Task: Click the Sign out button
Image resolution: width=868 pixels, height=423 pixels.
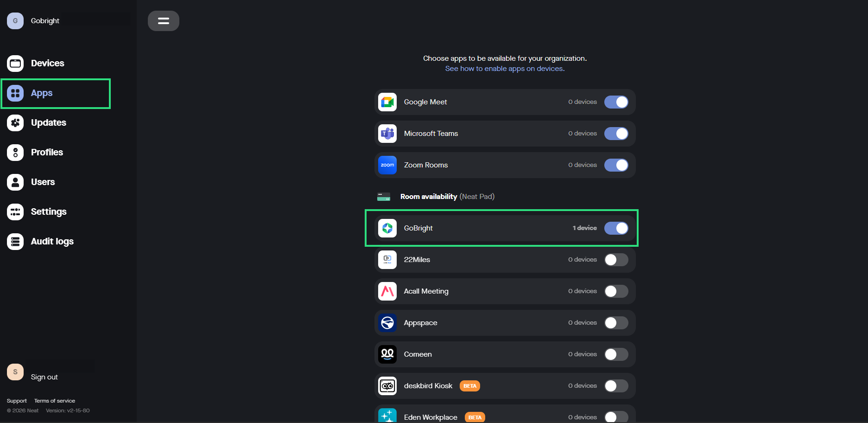Action: point(44,377)
